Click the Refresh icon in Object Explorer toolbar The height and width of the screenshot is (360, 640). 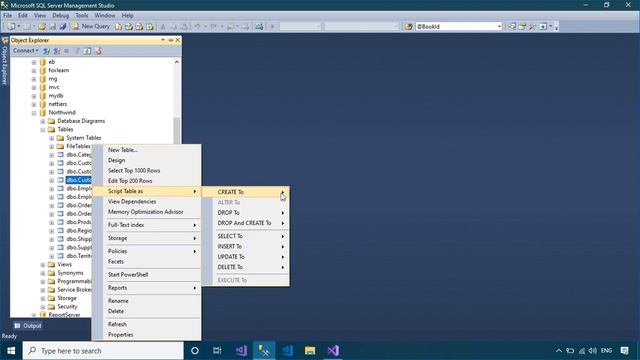[87, 51]
